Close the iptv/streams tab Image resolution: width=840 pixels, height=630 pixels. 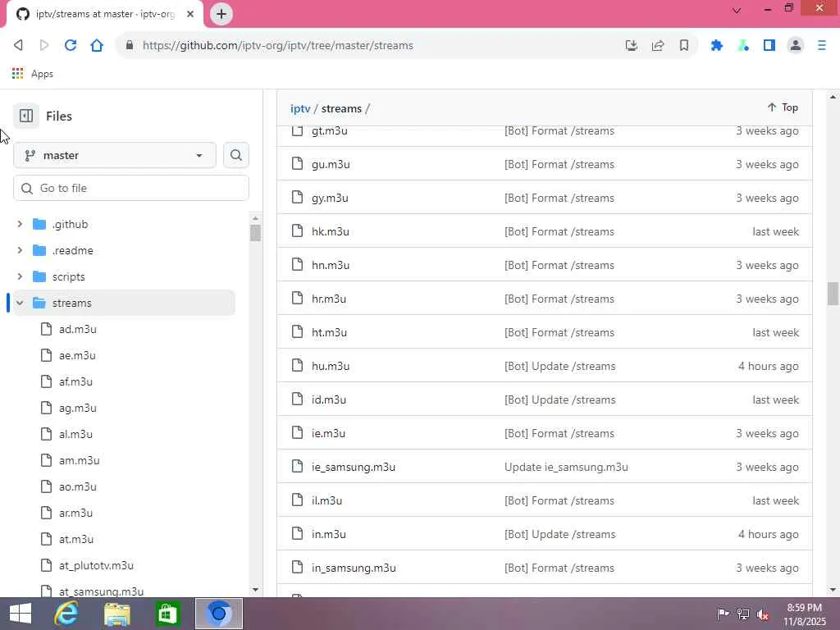[x=190, y=14]
